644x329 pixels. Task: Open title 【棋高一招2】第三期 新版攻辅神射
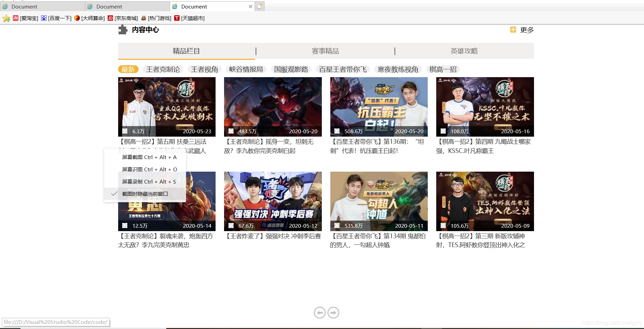tap(481, 241)
